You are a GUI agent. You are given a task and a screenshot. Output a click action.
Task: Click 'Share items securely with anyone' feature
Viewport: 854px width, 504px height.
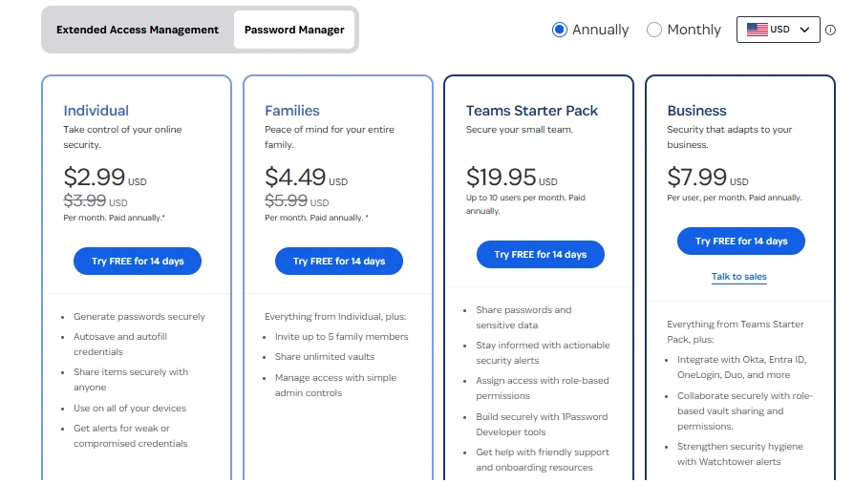[x=131, y=379]
